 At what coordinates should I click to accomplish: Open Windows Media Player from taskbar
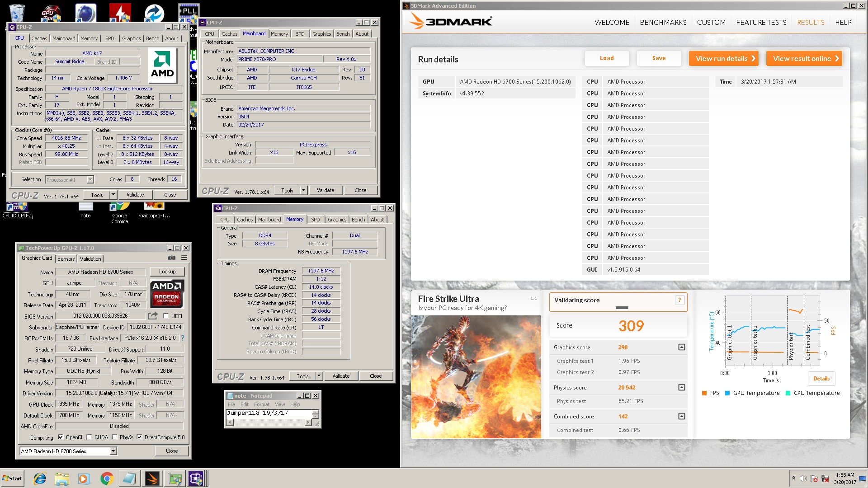tap(84, 479)
